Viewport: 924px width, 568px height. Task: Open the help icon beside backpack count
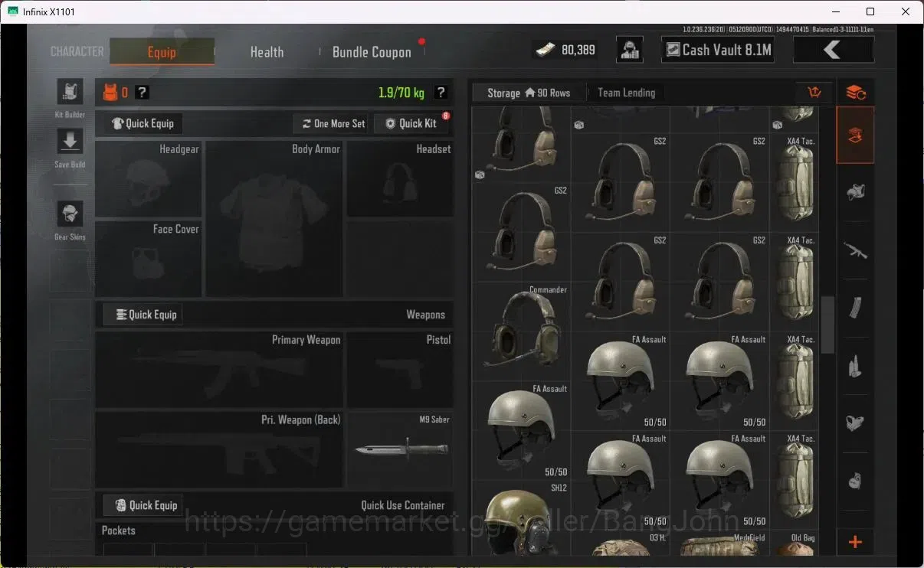pos(142,93)
